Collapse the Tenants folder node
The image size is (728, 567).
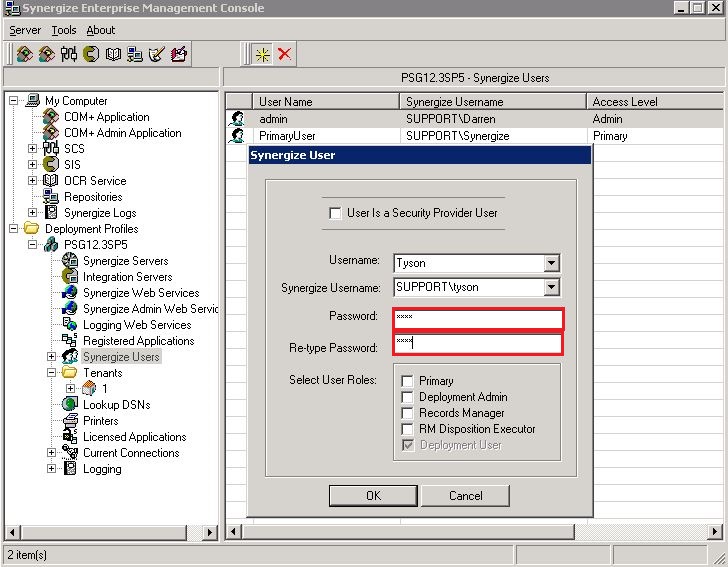tap(52, 372)
